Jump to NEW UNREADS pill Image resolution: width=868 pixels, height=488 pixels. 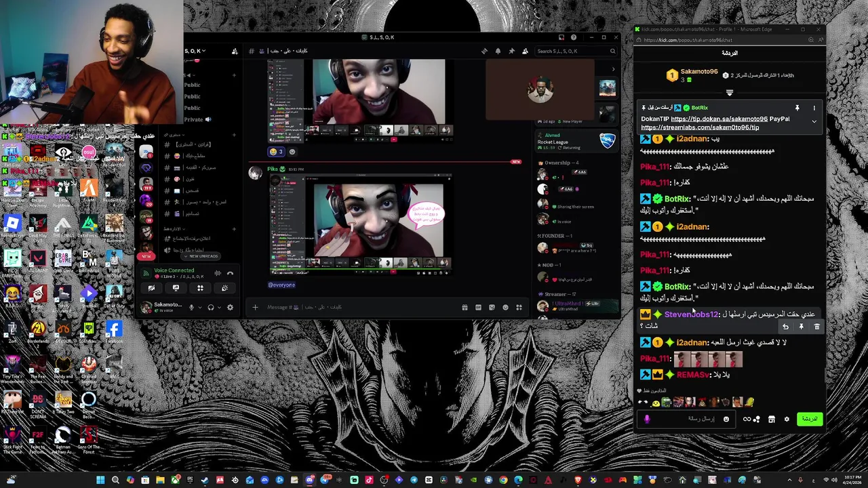tap(200, 256)
